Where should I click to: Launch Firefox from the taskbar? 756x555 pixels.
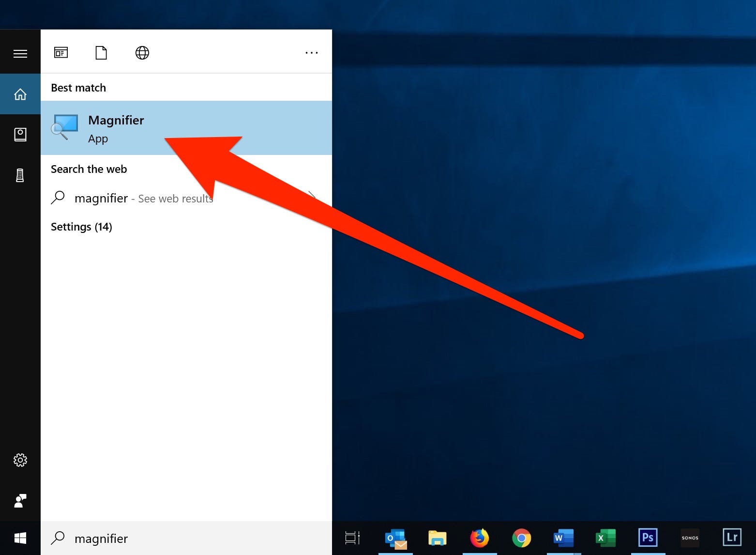pyautogui.click(x=480, y=538)
